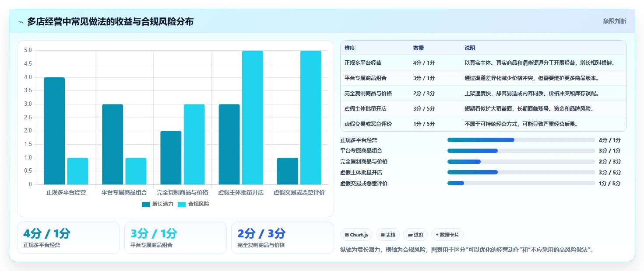This screenshot has width=644, height=271.
Task: Click description starting 上架速度快
Action: pyautogui.click(x=531, y=94)
